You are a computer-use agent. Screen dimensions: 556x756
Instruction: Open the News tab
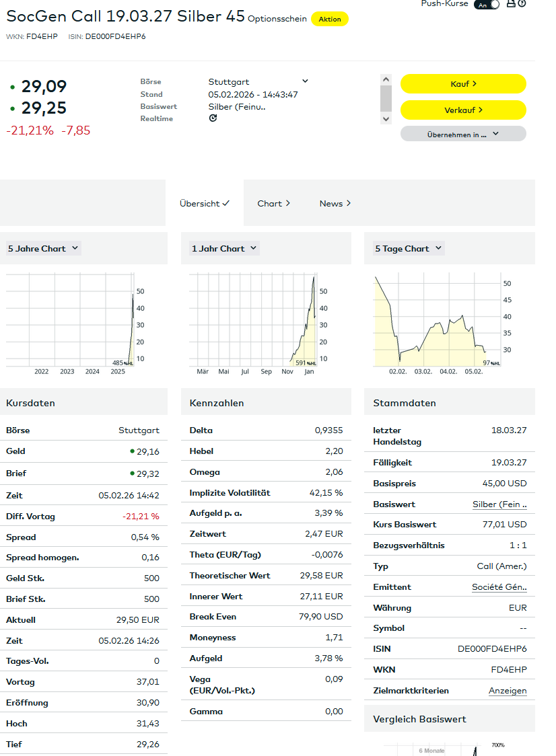click(x=335, y=203)
